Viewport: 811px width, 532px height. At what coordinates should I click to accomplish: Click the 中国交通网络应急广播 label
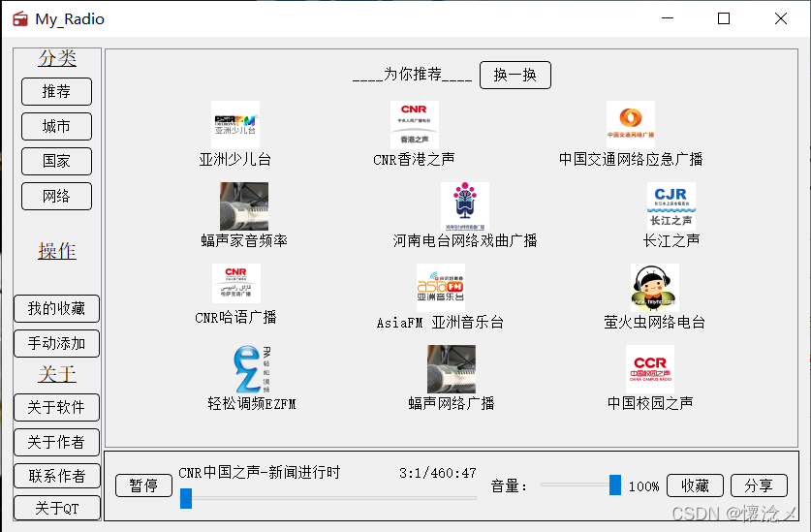tap(631, 159)
